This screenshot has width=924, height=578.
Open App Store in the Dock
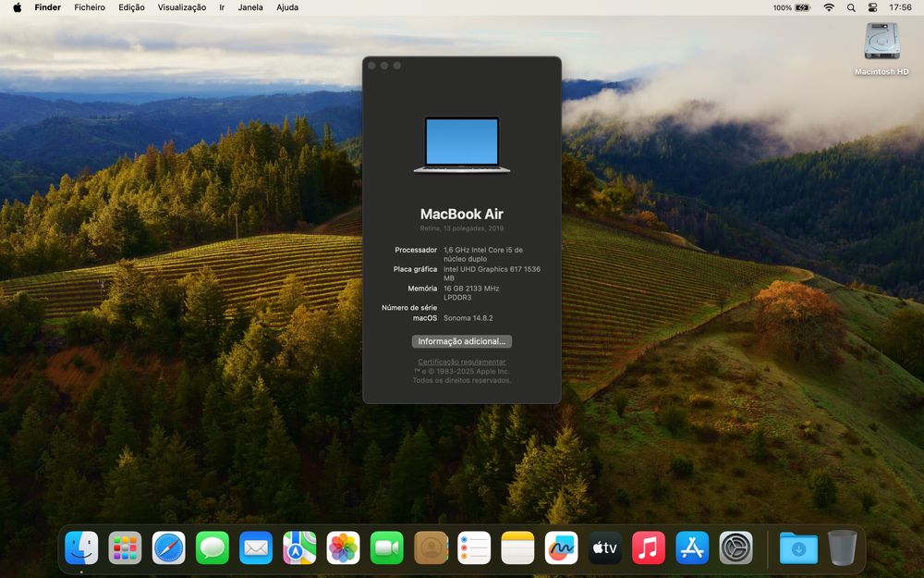coord(692,547)
